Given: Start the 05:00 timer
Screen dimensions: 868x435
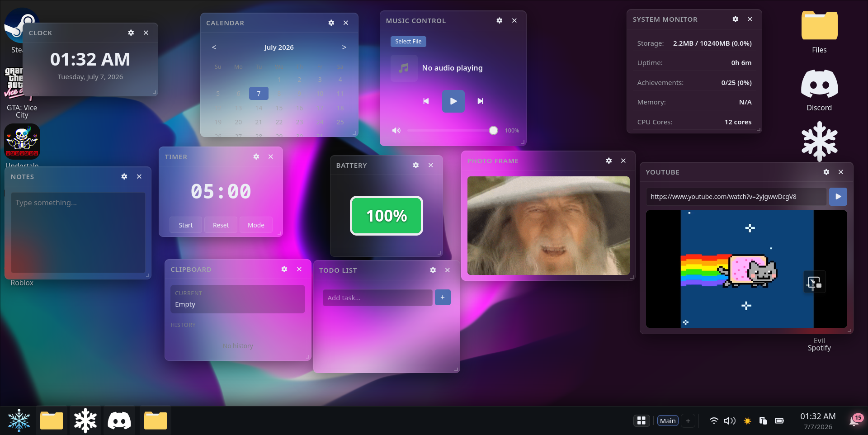Looking at the screenshot, I should (x=185, y=225).
